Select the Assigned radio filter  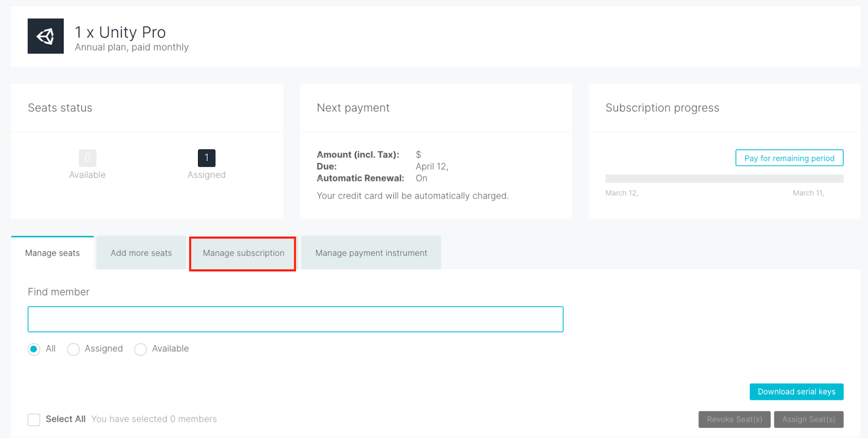tap(73, 349)
